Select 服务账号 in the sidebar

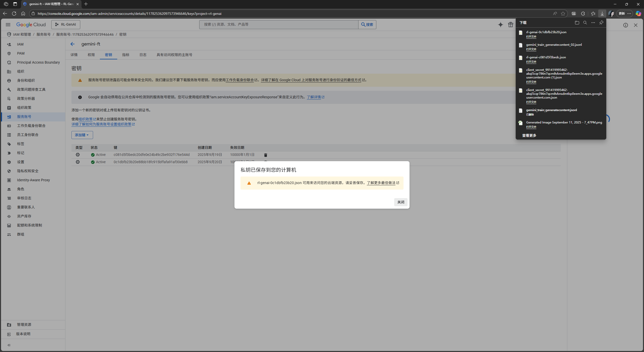(33, 117)
